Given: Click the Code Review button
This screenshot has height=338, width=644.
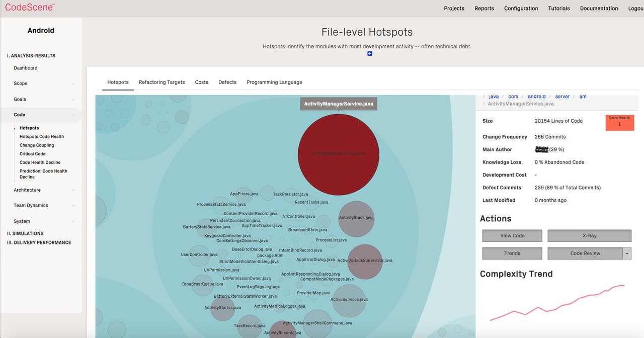Looking at the screenshot, I should point(585,253).
